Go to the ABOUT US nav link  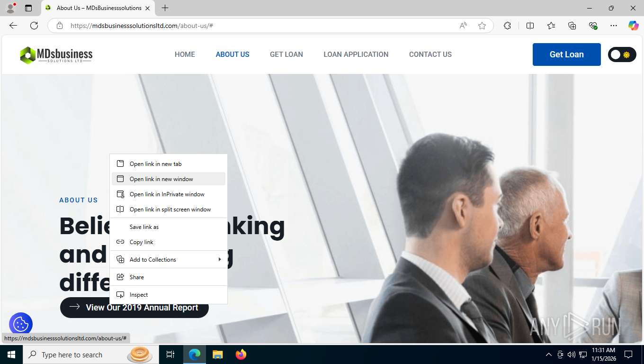(x=233, y=55)
